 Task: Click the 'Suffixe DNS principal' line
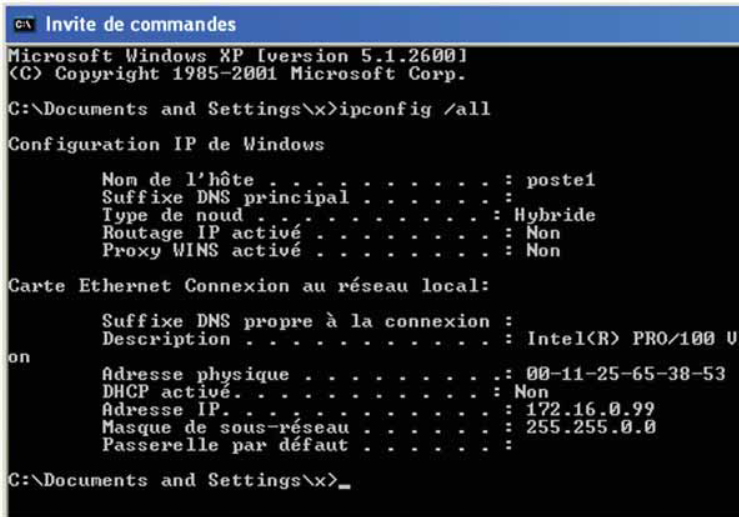coord(308,197)
